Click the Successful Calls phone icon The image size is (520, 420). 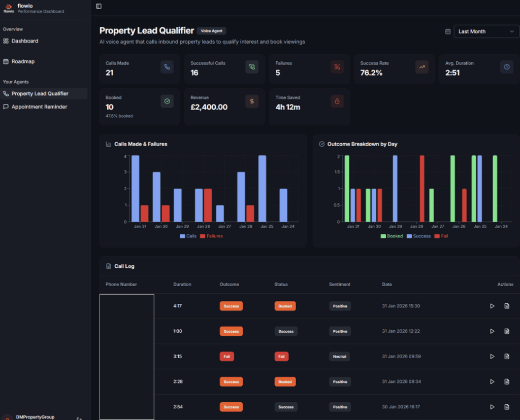(252, 67)
